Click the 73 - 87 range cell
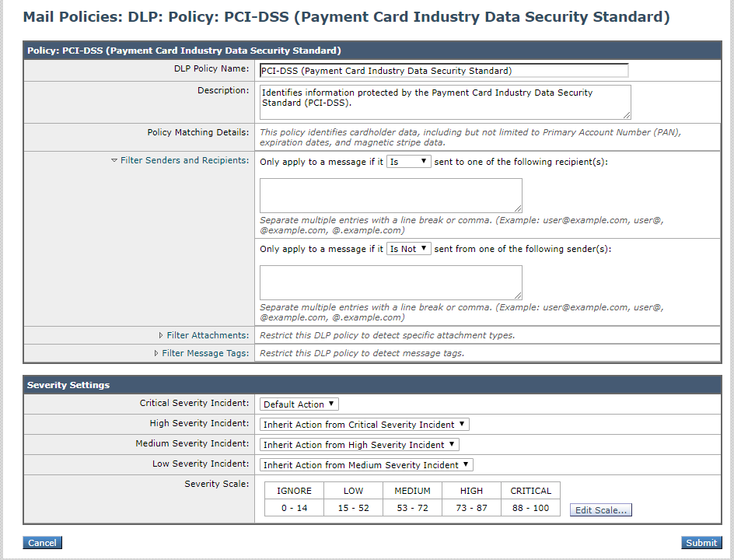The height and width of the screenshot is (560, 734). pos(471,508)
